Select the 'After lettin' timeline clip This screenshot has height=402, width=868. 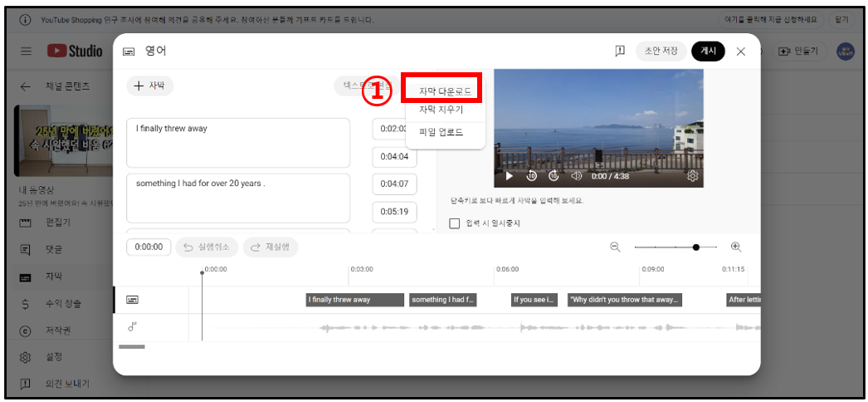coord(744,300)
